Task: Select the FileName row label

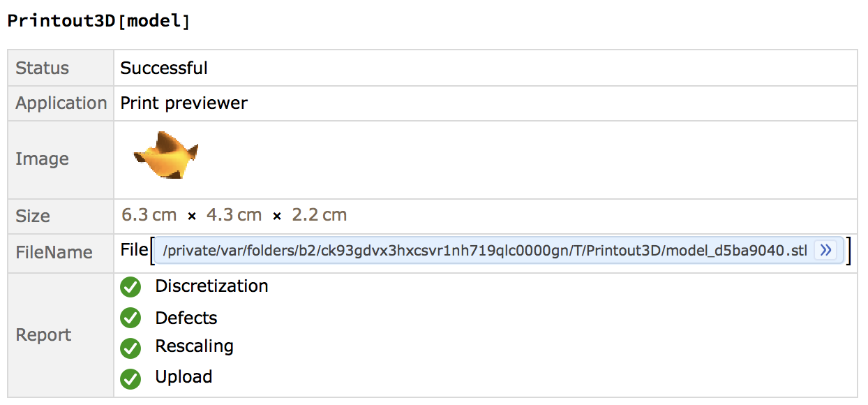Action: (x=54, y=252)
